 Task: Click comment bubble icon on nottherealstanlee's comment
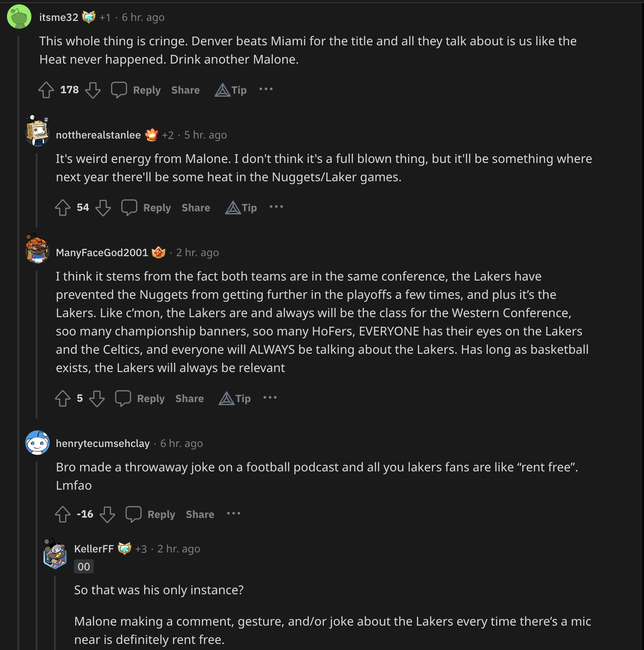point(129,208)
